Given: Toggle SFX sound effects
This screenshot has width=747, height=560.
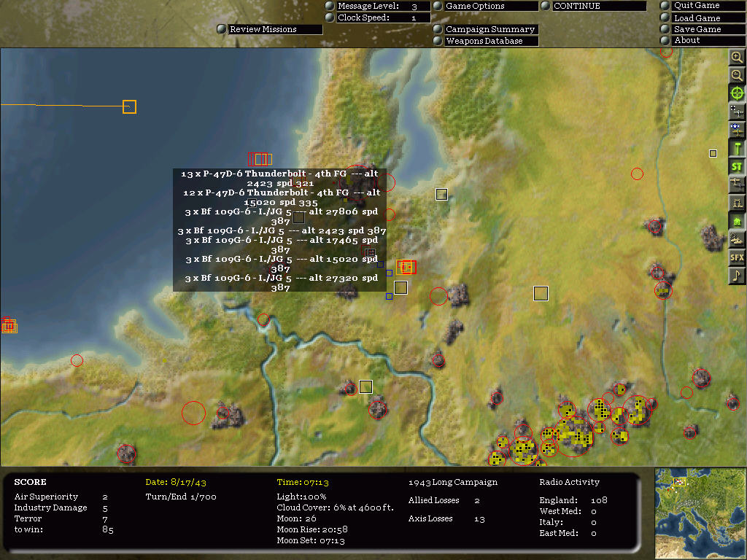Looking at the screenshot, I should [x=737, y=257].
